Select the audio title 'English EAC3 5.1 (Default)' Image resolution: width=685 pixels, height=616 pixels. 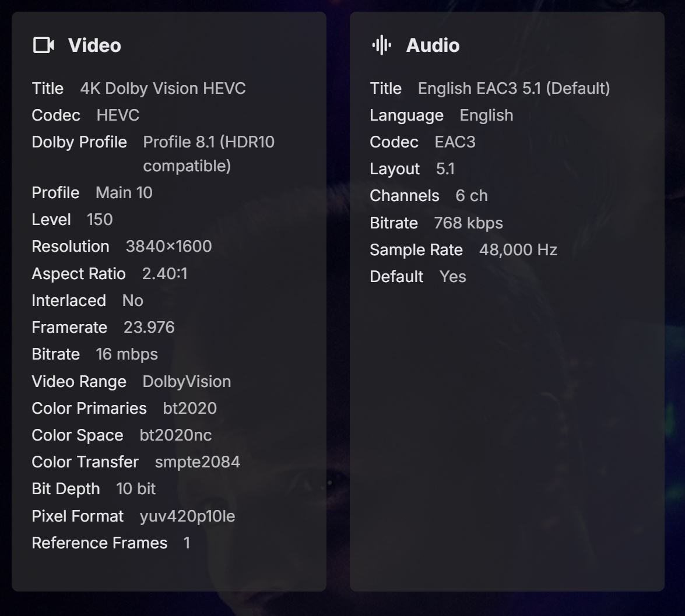(514, 89)
